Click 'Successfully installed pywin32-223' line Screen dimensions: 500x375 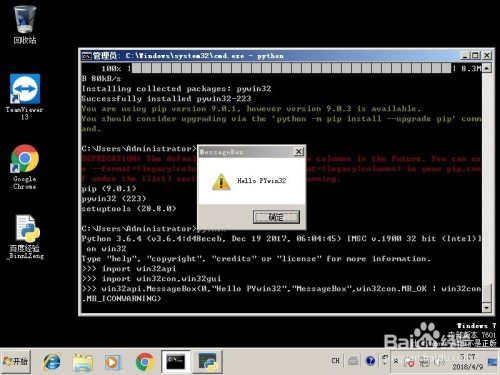(x=166, y=99)
